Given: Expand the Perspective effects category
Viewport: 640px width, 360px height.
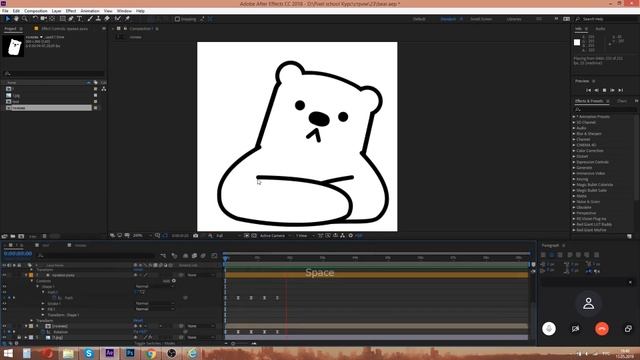Looking at the screenshot, I should tap(574, 213).
